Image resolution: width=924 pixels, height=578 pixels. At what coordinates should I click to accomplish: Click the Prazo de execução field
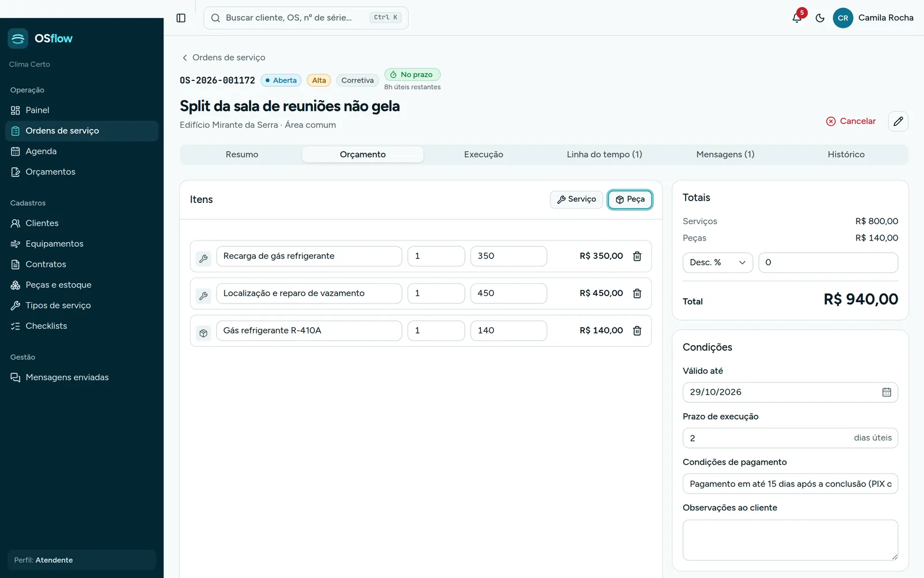pos(790,438)
